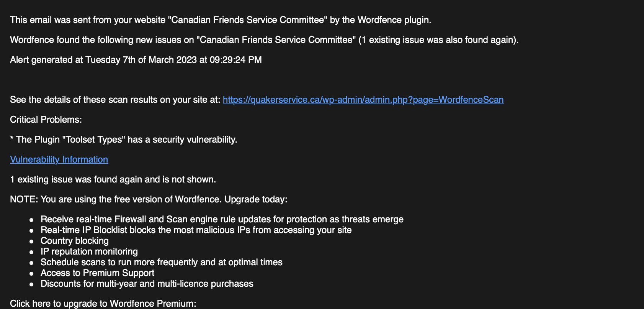The image size is (644, 309).
Task: Click the 'Schedule scans to run more frequently' bullet
Action: coord(162,262)
